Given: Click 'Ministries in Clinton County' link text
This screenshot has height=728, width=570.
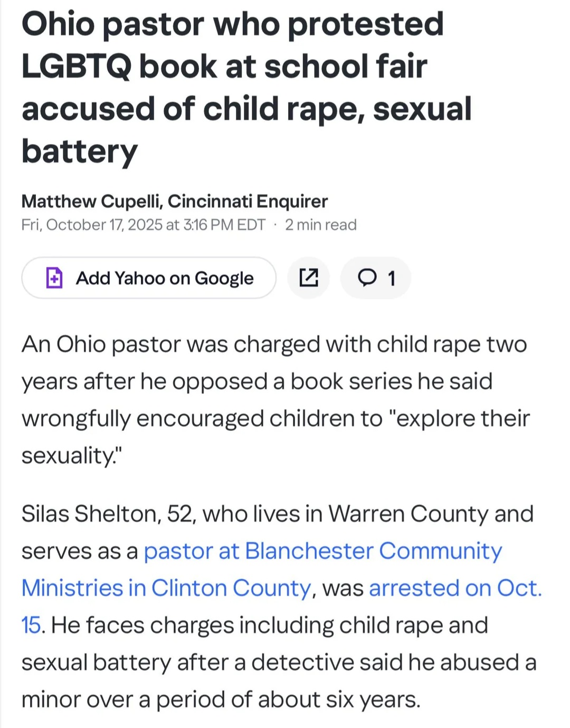Looking at the screenshot, I should pos(166,588).
